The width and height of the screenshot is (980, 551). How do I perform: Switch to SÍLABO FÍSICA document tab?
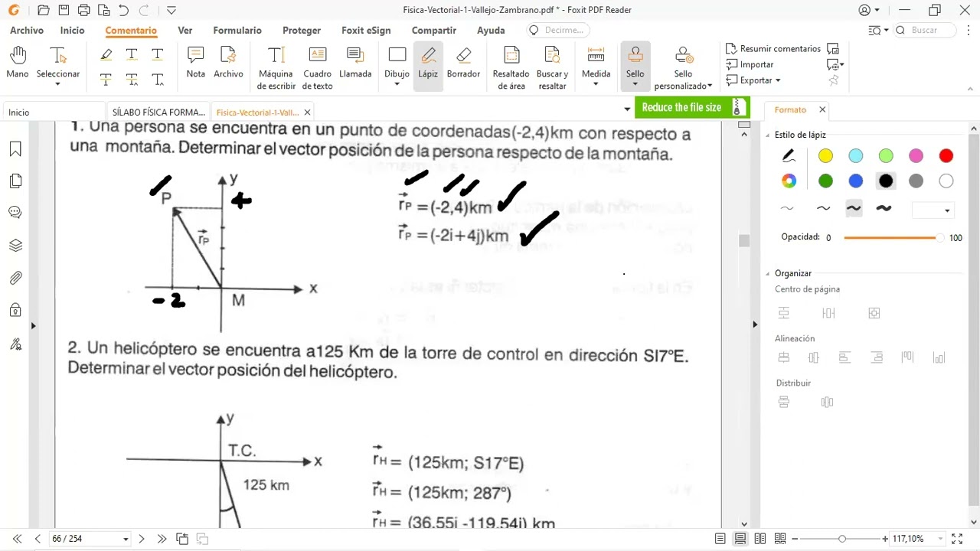click(x=158, y=112)
